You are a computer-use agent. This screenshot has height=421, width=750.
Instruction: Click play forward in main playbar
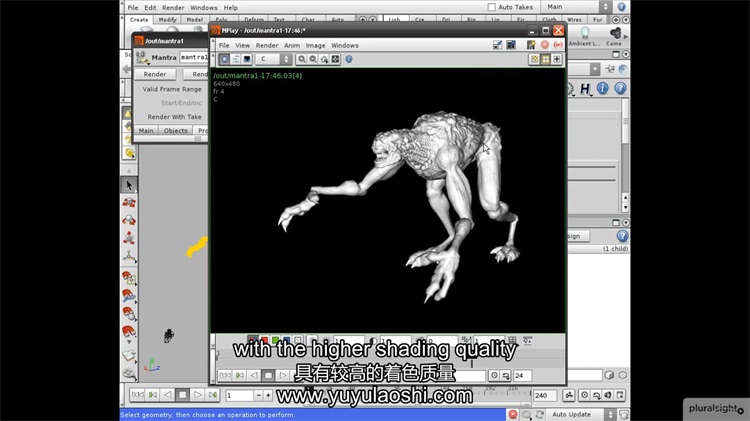pos(197,395)
